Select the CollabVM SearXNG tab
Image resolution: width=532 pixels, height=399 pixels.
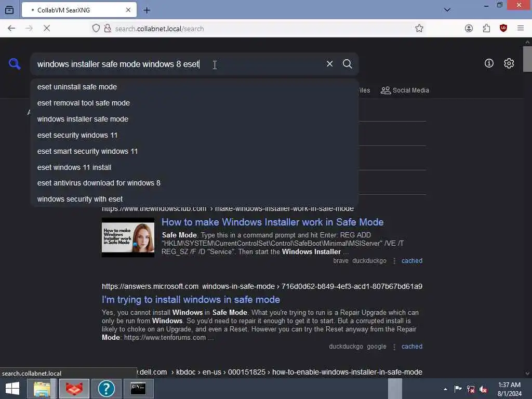[79, 10]
